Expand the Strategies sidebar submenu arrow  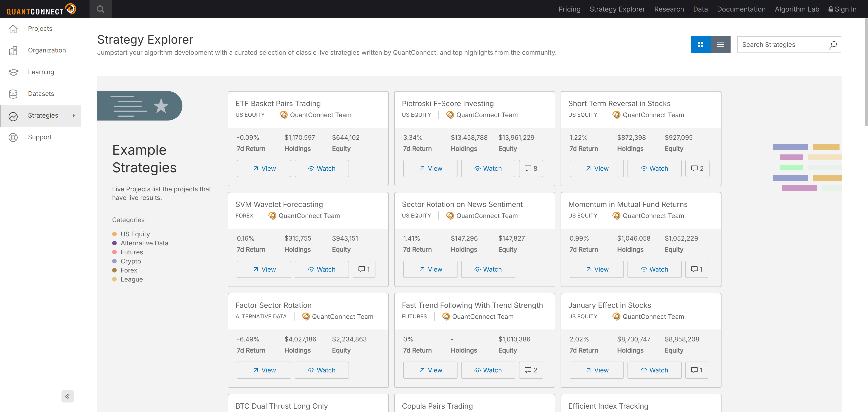pyautogui.click(x=73, y=116)
